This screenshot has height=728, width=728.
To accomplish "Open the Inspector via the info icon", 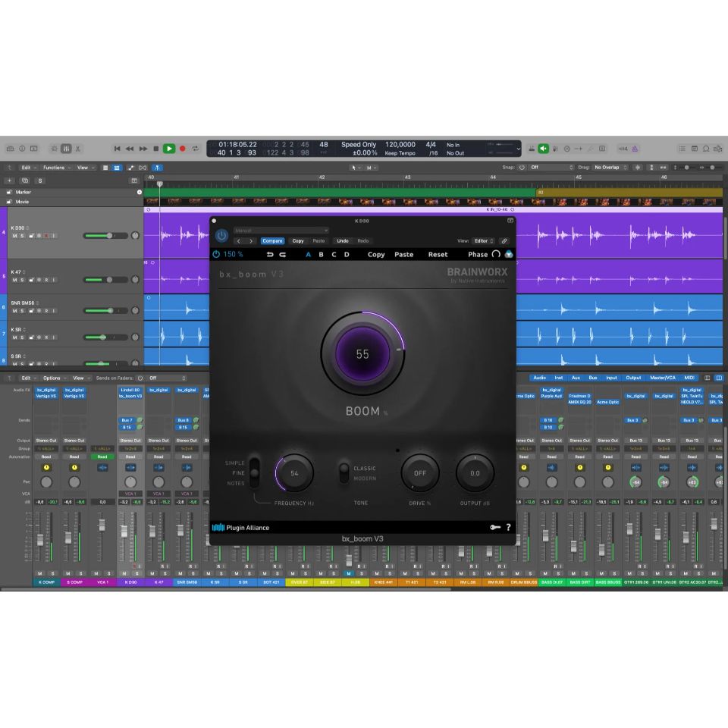I will tap(22, 149).
